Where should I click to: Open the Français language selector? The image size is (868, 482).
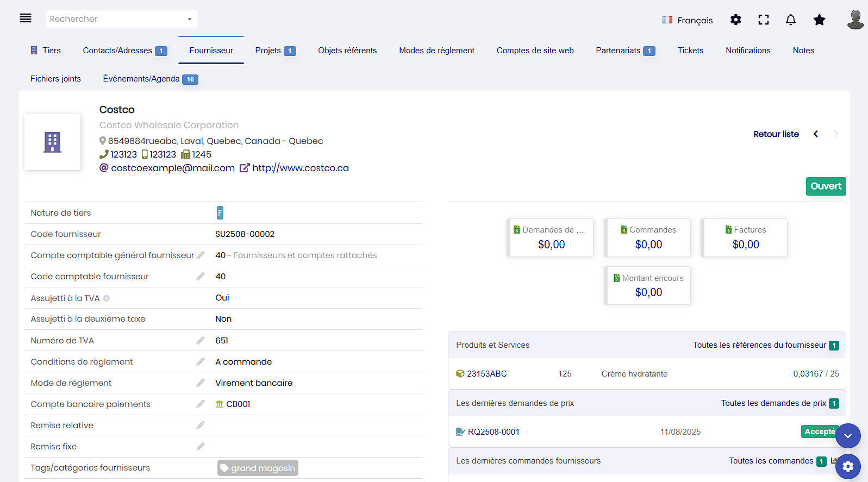(x=688, y=20)
